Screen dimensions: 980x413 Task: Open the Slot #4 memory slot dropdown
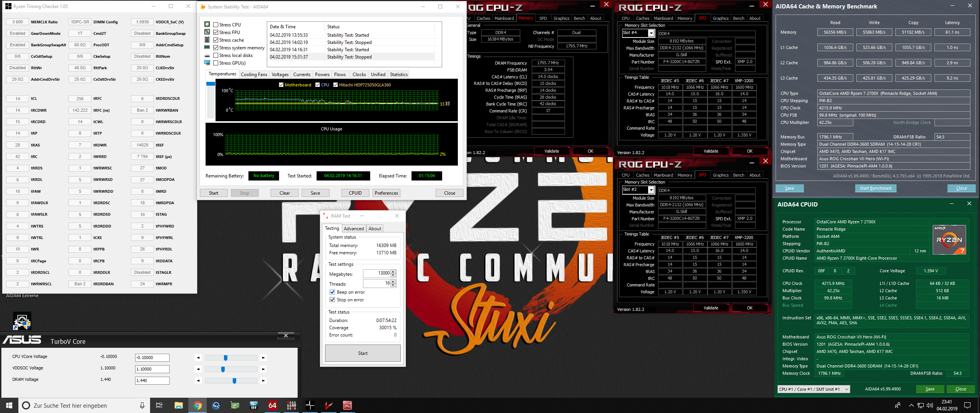(651, 33)
